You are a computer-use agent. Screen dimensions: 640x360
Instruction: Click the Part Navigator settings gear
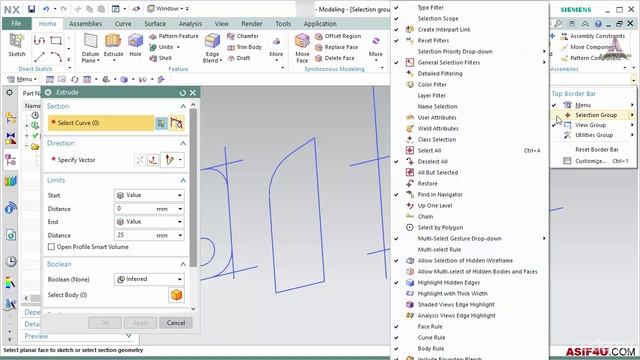click(9, 93)
